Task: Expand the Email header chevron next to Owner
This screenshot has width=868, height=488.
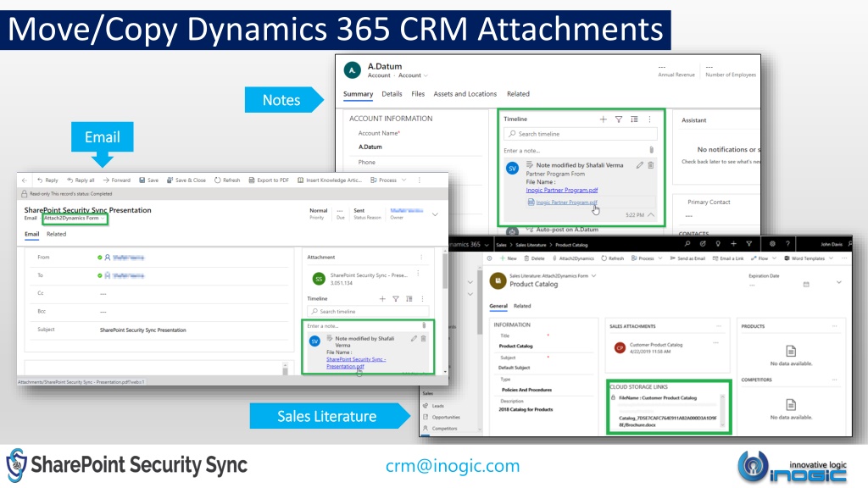Action: coord(435,214)
